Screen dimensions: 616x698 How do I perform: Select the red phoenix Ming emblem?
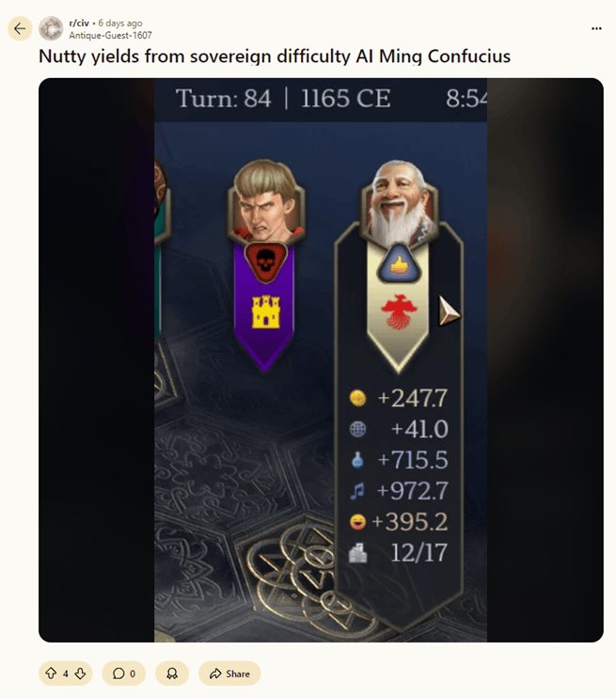[x=400, y=310]
